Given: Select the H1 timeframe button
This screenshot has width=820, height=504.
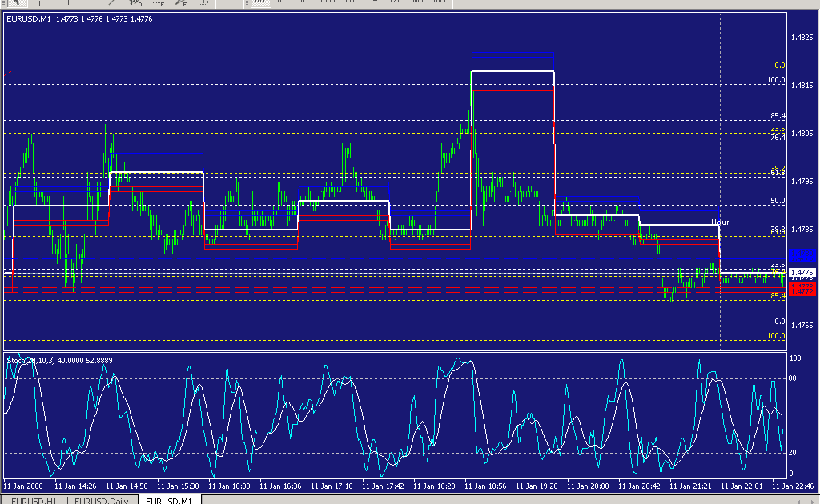Looking at the screenshot, I should pos(350,2).
